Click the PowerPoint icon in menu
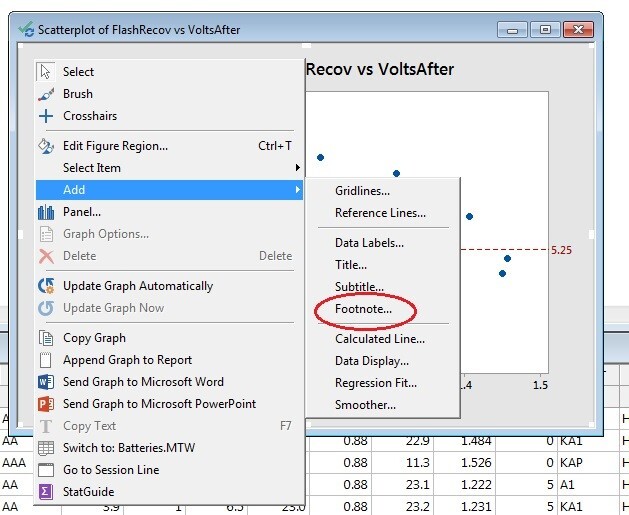629x515 pixels. [x=45, y=404]
